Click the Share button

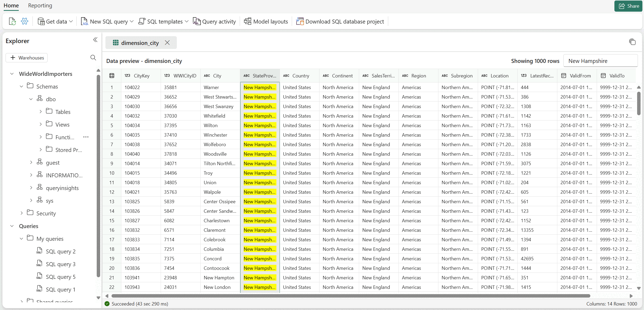coord(628,6)
